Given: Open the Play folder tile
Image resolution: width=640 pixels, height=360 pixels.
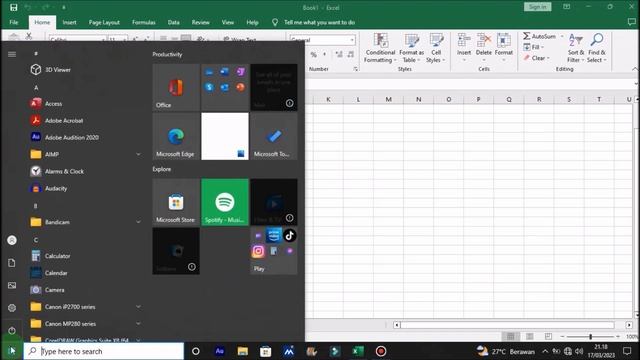Looking at the screenshot, I should pyautogui.click(x=274, y=251).
